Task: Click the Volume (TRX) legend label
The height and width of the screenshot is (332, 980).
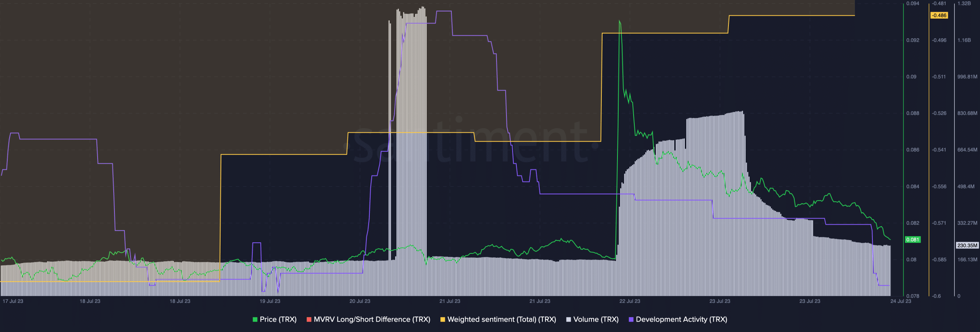Action: point(596,319)
